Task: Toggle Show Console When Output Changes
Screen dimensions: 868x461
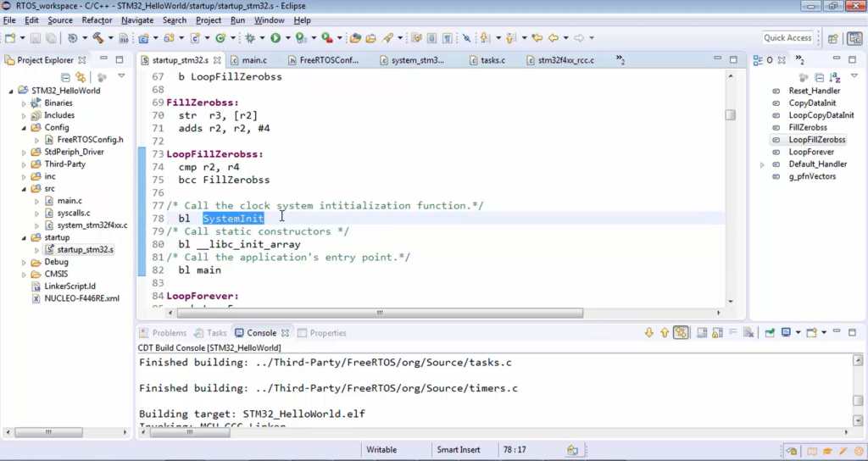Action: point(681,333)
